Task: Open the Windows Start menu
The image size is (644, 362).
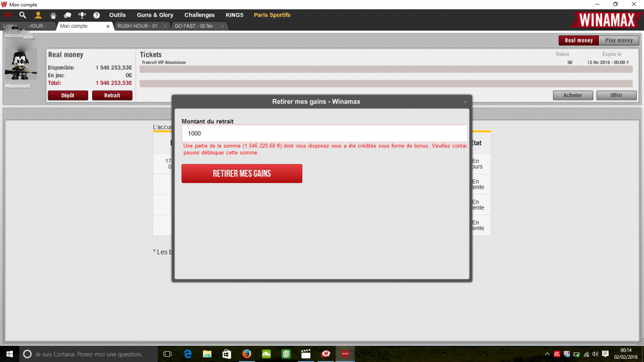Action: coord(9,354)
